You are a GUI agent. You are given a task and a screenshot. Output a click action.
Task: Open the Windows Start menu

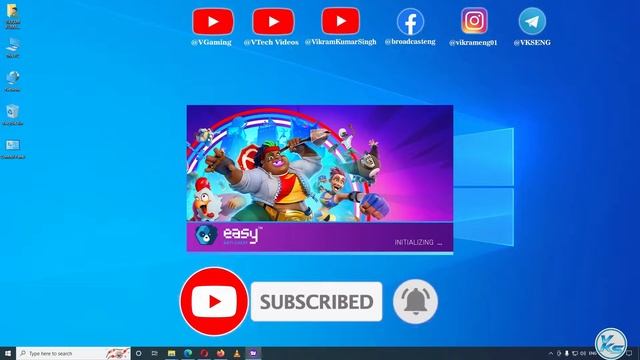click(8, 353)
